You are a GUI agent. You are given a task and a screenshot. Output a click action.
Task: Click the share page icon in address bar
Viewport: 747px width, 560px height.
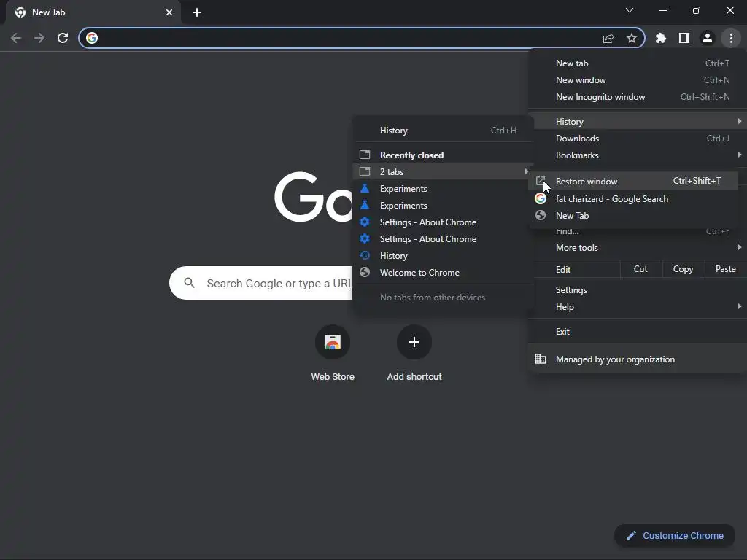tap(608, 38)
